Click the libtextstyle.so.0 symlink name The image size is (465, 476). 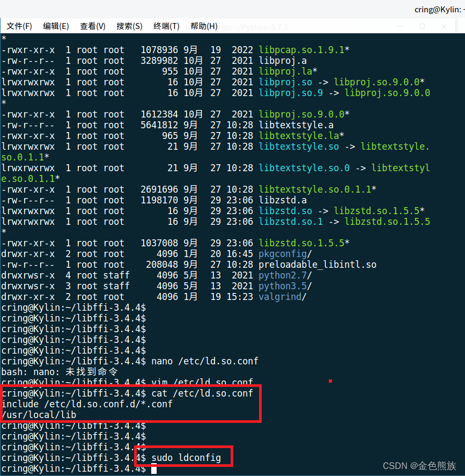pyautogui.click(x=304, y=168)
